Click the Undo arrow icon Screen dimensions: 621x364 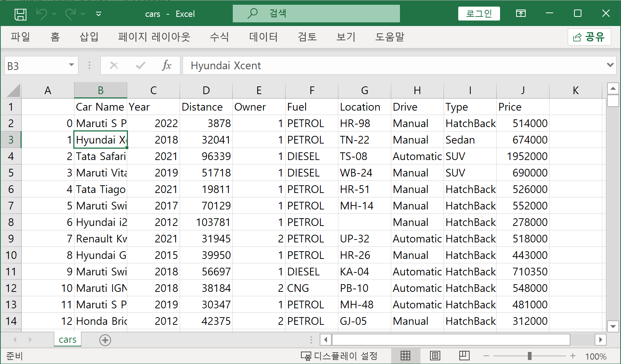[41, 14]
